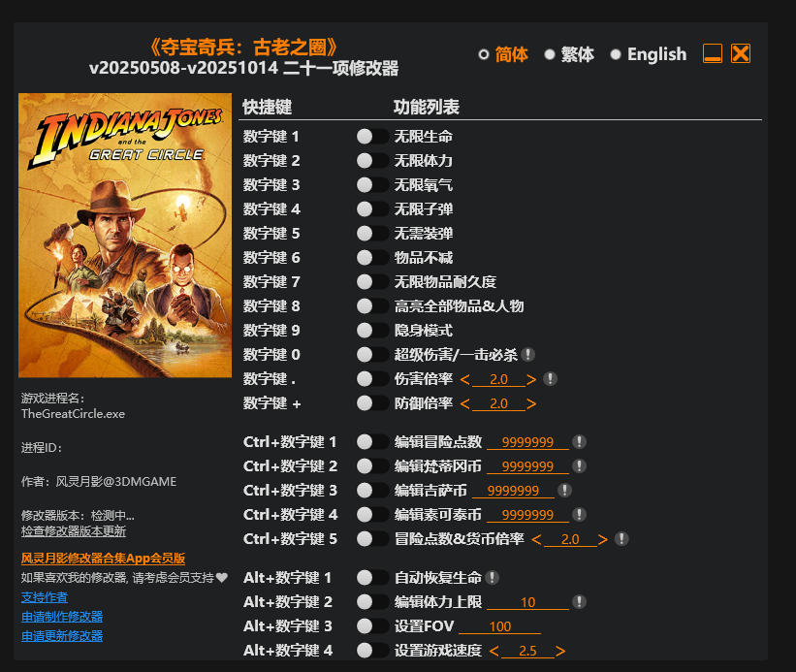Click the 申请更新修改器 link

click(x=62, y=636)
